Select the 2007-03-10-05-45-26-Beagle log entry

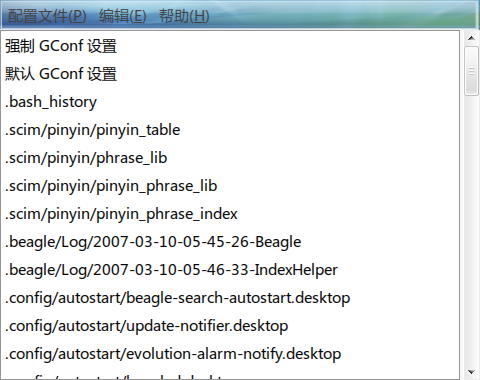tap(230, 242)
